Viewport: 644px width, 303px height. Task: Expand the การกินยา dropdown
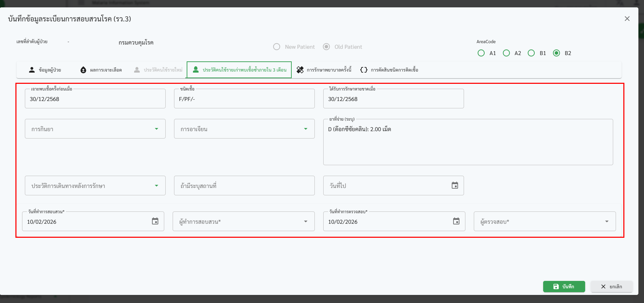tap(157, 129)
